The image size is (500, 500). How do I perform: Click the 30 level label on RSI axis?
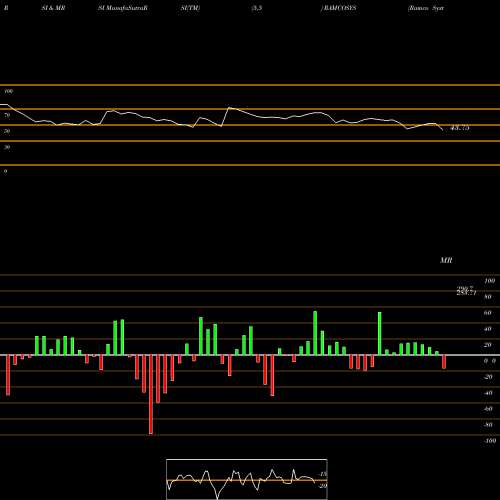[x=7, y=147]
